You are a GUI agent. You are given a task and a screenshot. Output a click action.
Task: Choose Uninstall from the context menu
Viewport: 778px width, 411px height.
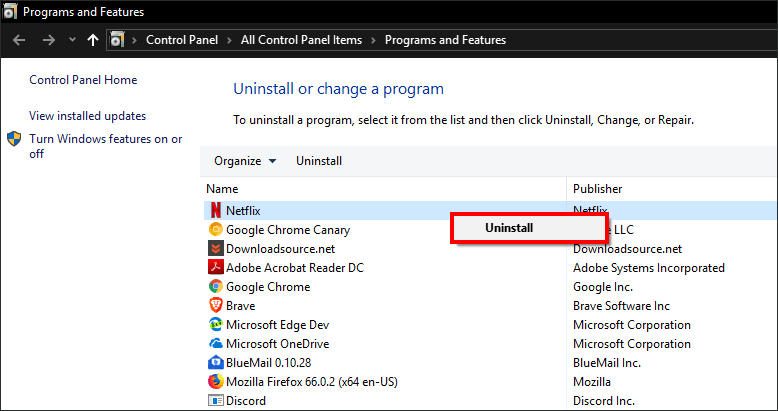coord(529,228)
